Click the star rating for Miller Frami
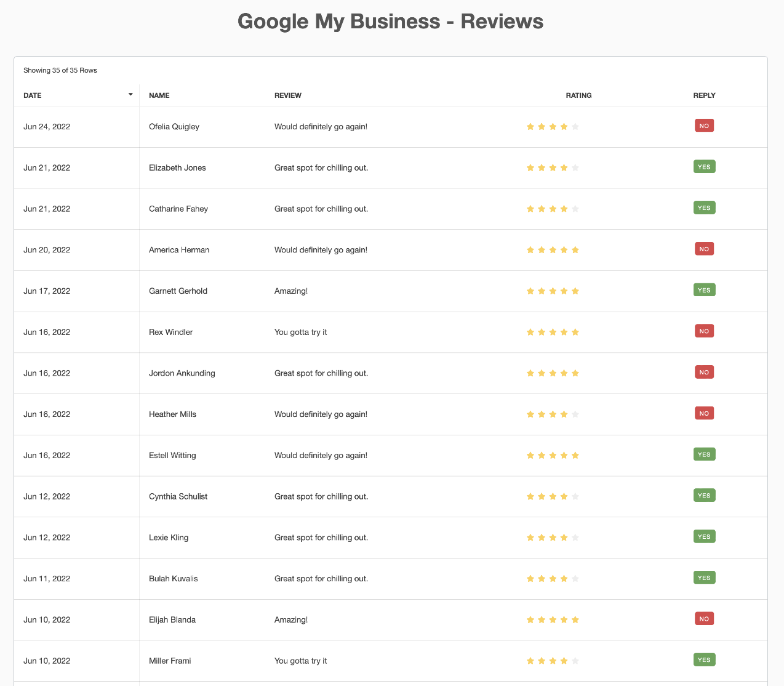Viewport: 784px width, 686px height. [553, 661]
